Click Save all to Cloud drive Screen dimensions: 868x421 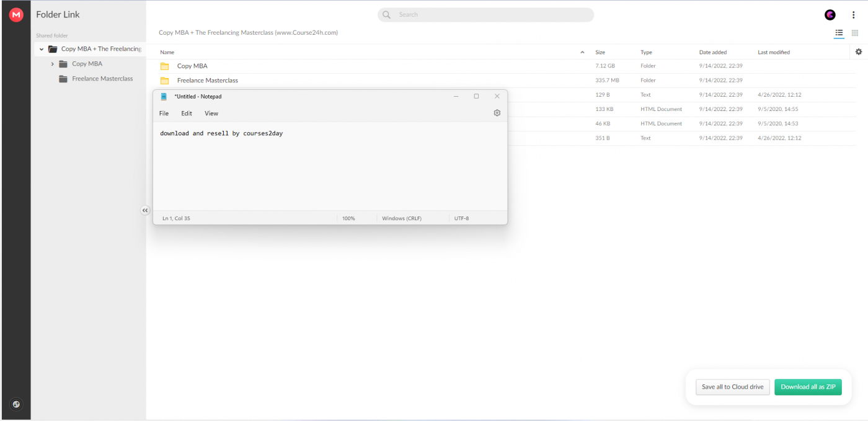point(733,387)
